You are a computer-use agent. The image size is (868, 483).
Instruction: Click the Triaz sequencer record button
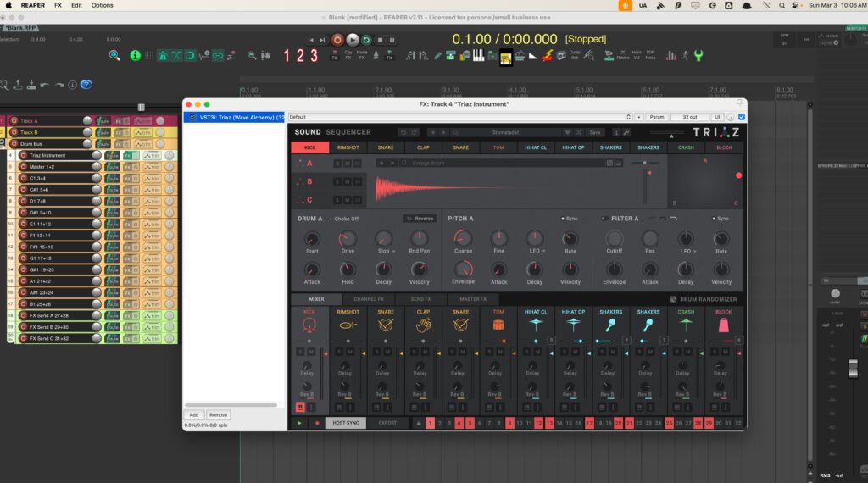click(317, 423)
